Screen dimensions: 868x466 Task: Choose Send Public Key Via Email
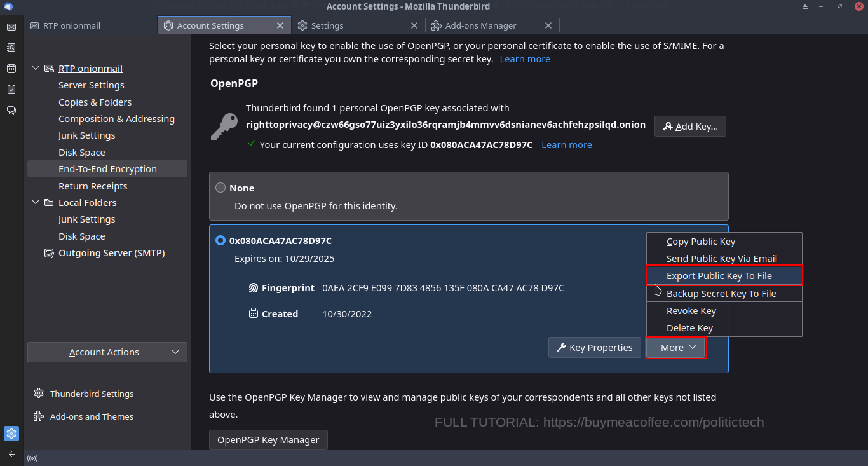(x=724, y=259)
